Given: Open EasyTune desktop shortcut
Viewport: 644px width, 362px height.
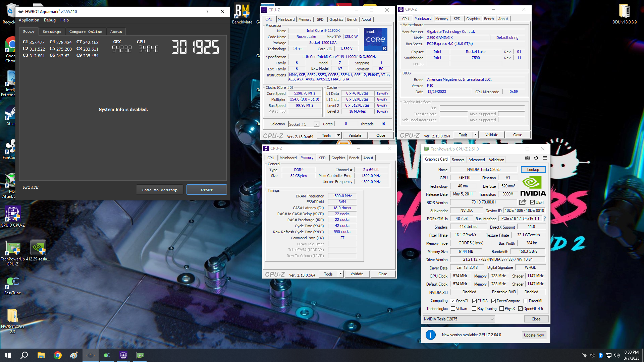Looking at the screenshot, I should [13, 286].
